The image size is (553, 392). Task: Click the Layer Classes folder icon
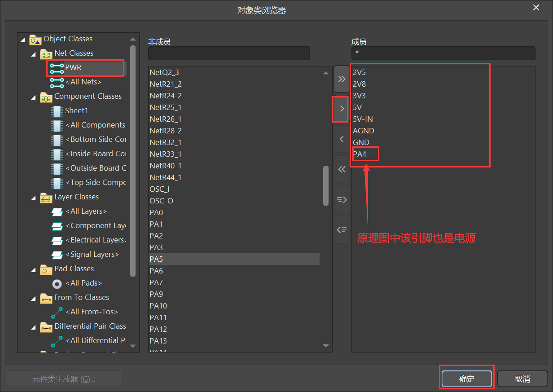(46, 198)
